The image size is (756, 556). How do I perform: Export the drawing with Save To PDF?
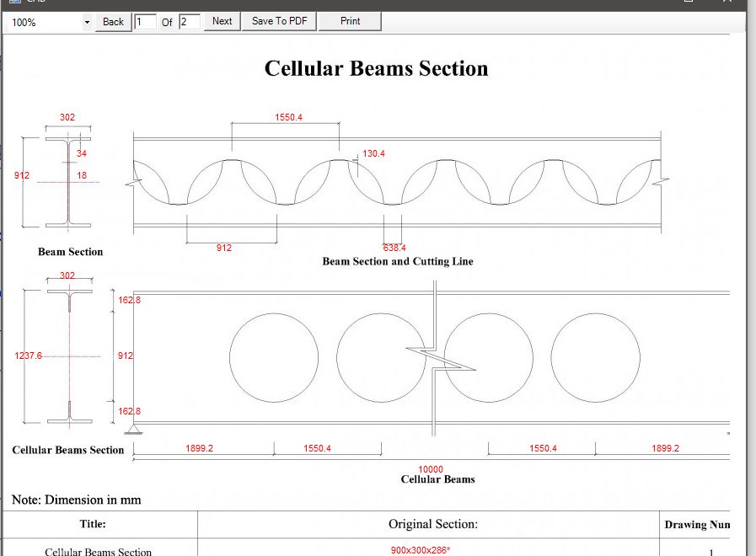(x=279, y=21)
